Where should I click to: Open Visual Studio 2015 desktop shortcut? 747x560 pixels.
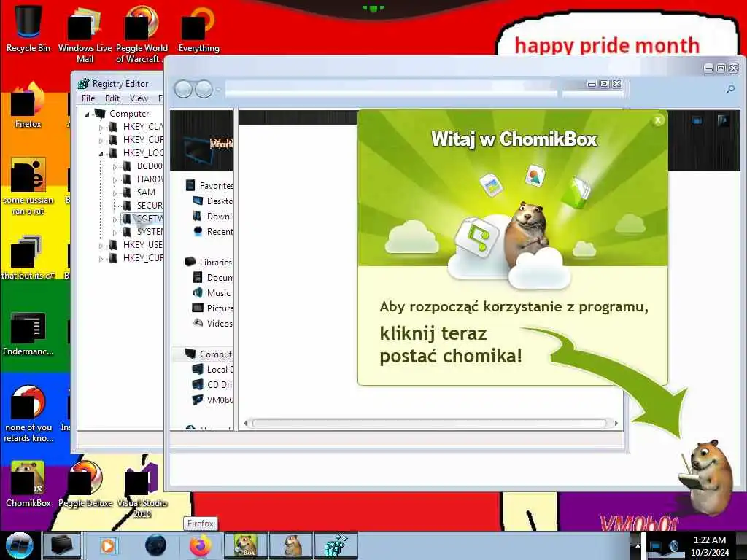pos(142,489)
